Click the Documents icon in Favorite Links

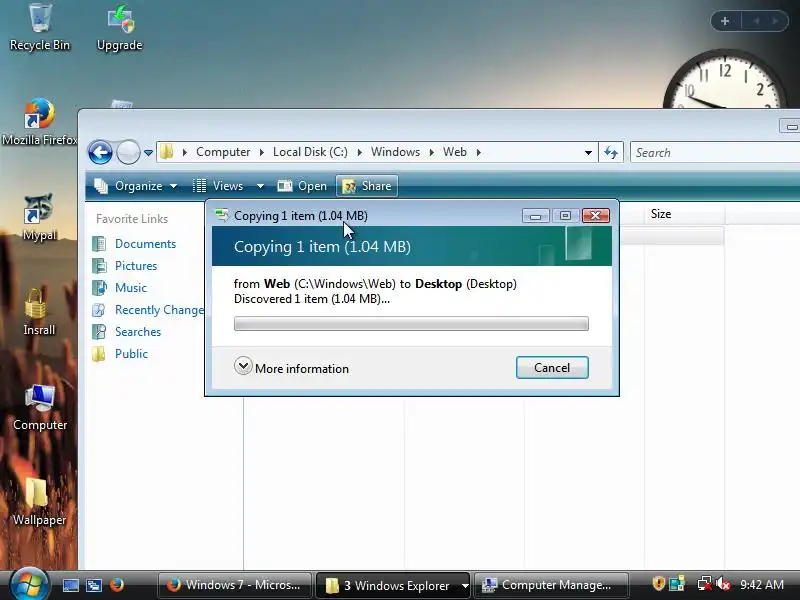[x=99, y=244]
